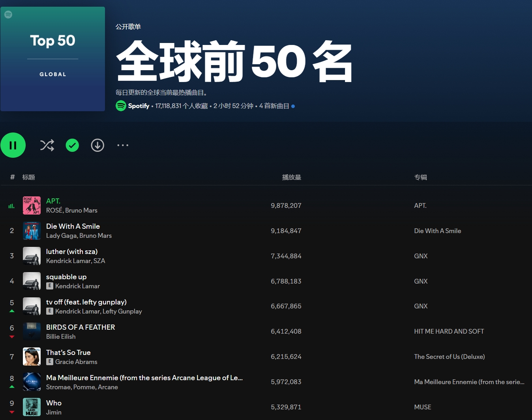Click the APT. album cover thumbnail
This screenshot has width=532, height=420.
pyautogui.click(x=32, y=205)
